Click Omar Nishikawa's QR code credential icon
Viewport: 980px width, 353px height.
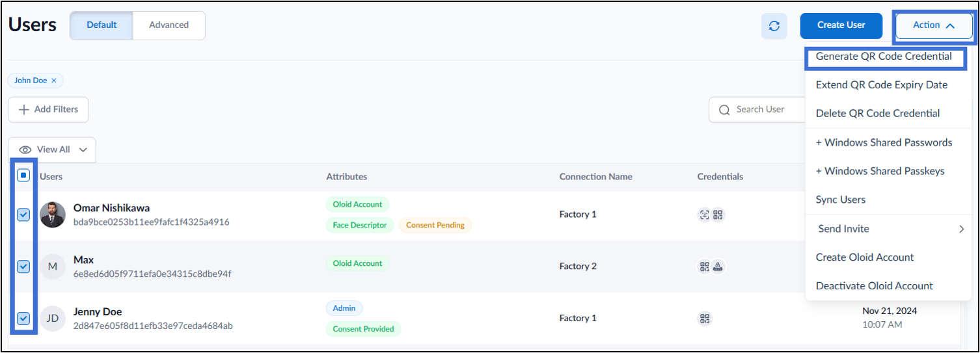718,215
